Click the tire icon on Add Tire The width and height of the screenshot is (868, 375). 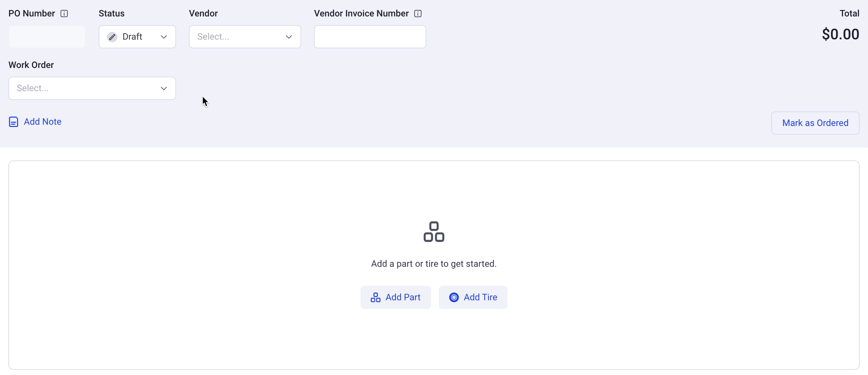coord(454,297)
